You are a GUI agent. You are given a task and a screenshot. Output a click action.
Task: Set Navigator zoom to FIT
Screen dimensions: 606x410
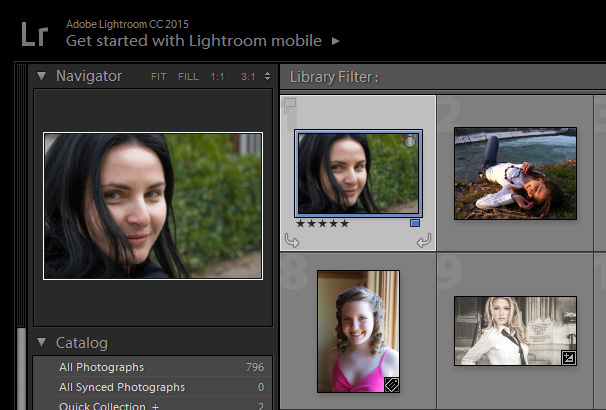pyautogui.click(x=158, y=77)
